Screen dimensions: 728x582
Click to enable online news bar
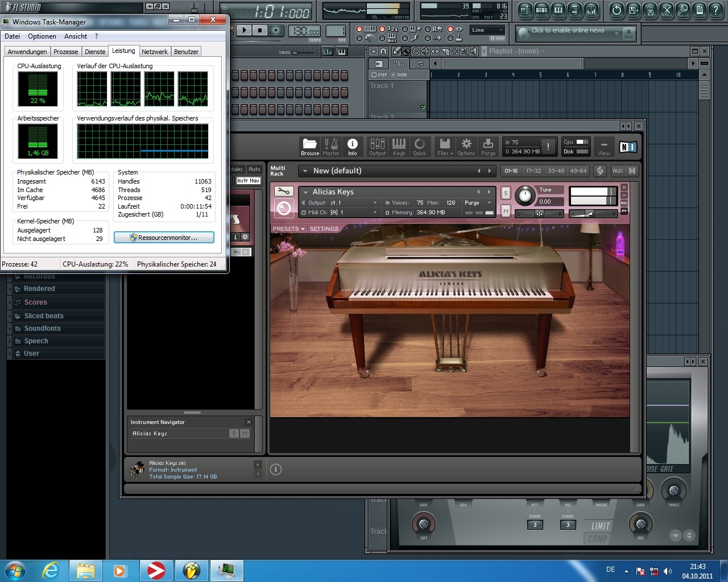click(574, 34)
